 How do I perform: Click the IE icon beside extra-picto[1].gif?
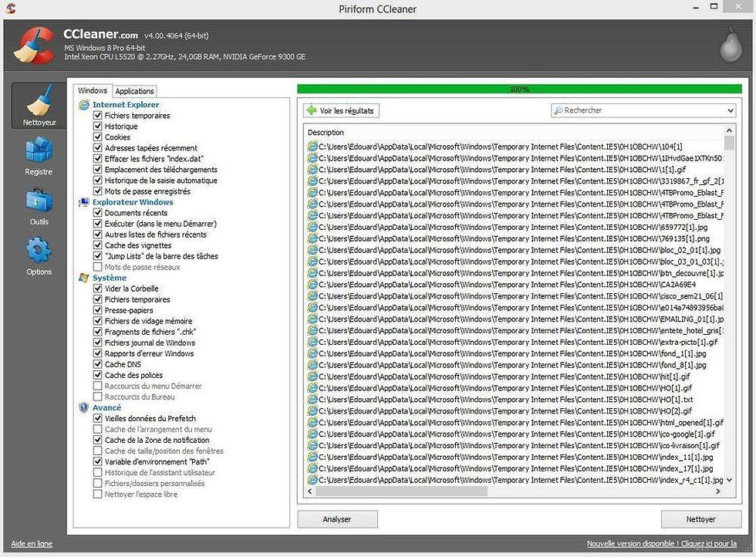coord(312,342)
